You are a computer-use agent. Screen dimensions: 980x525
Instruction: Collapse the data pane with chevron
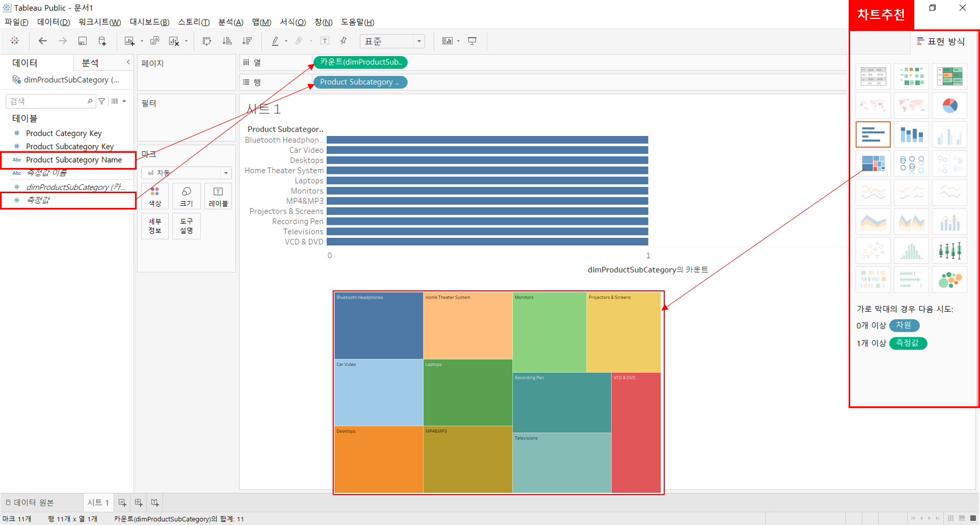click(x=128, y=62)
